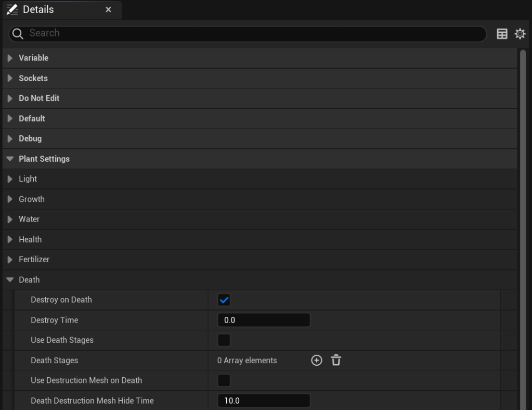This screenshot has height=410, width=532.
Task: Click the vertical scrollbar in Details panel
Action: coord(523,208)
